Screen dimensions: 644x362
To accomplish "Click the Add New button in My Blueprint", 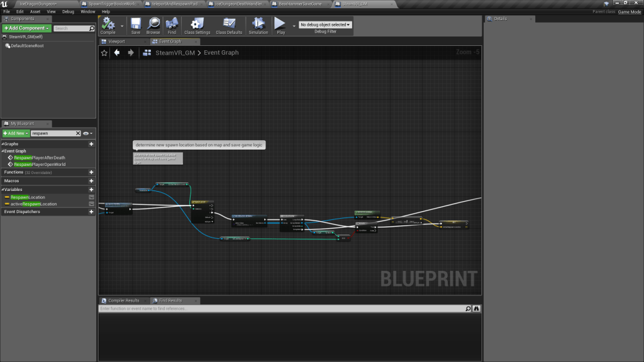I will point(15,133).
